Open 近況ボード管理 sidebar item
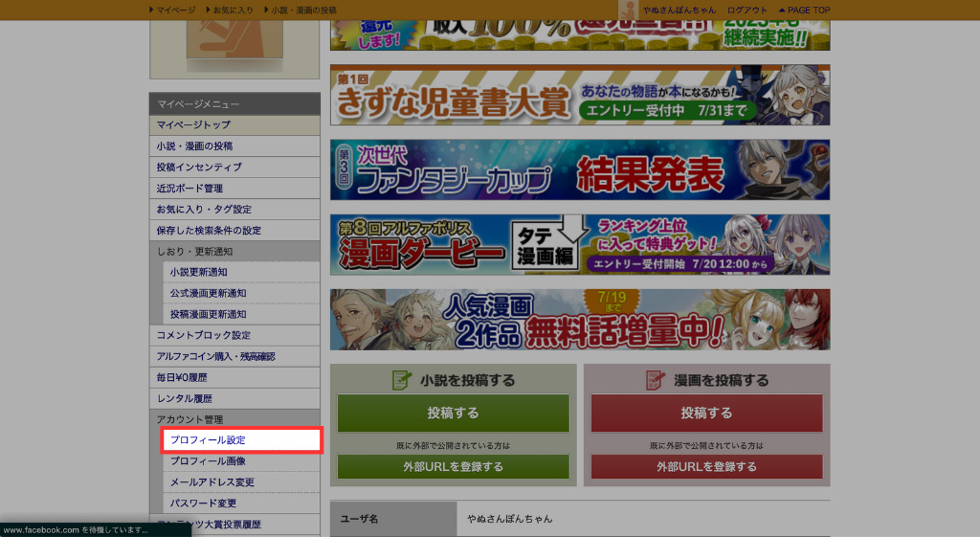980x537 pixels. pyautogui.click(x=234, y=189)
